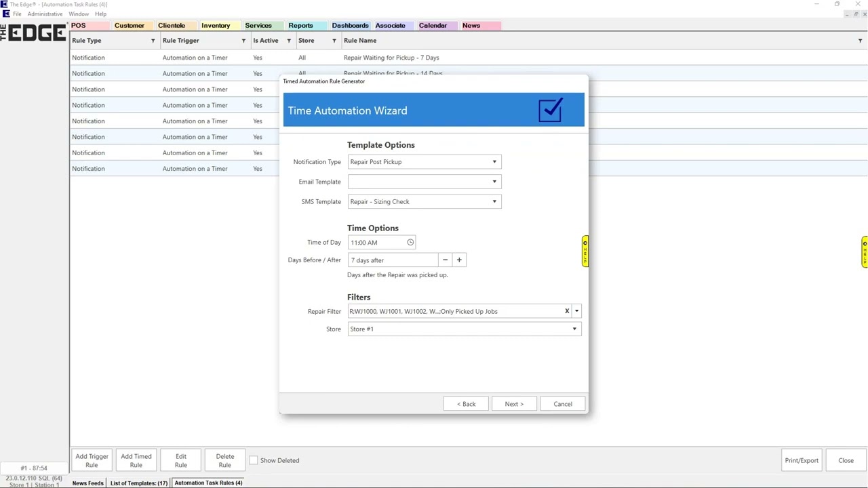This screenshot has height=488, width=868.
Task: Open the Window menu
Action: (x=79, y=14)
